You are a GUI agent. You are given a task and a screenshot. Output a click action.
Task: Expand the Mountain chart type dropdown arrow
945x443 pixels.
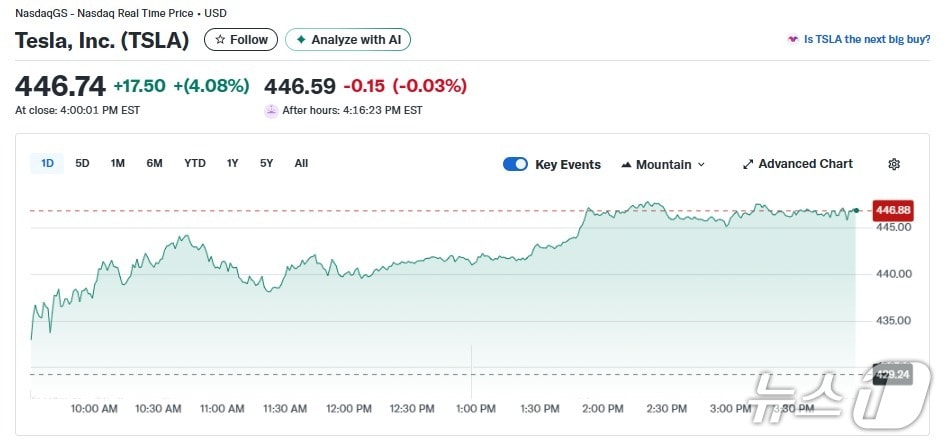click(701, 165)
